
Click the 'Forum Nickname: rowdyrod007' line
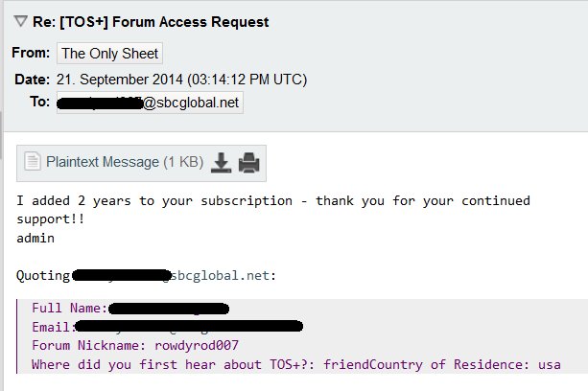[135, 345]
